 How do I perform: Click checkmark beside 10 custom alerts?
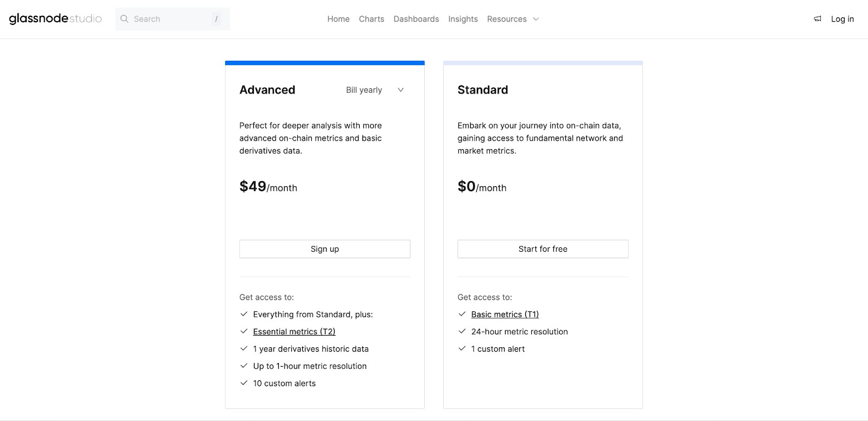tap(244, 383)
